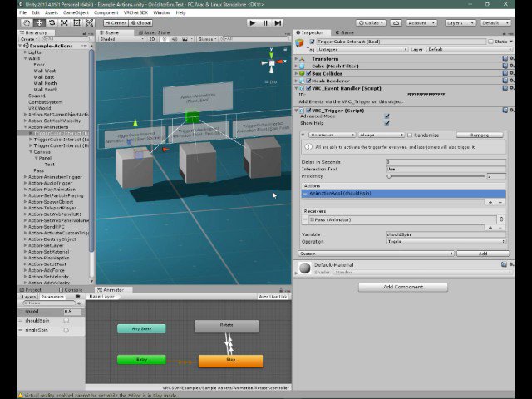The image size is (532, 399).
Task: Click the Add trigger button
Action: coord(482,254)
